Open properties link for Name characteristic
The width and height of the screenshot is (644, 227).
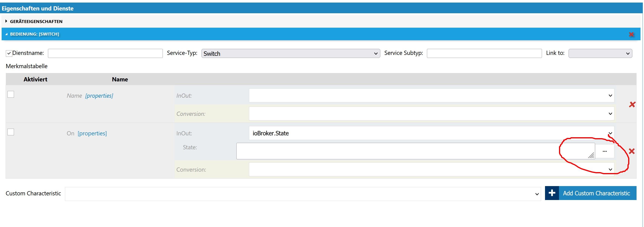pos(99,96)
